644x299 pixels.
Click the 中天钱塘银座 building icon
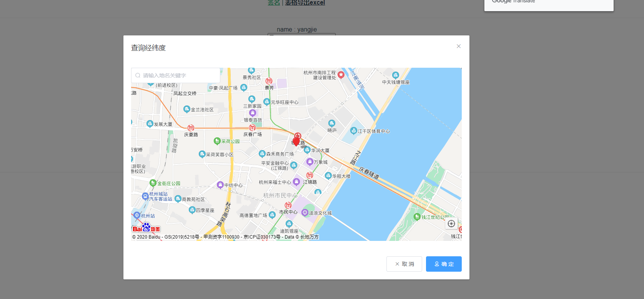(396, 75)
